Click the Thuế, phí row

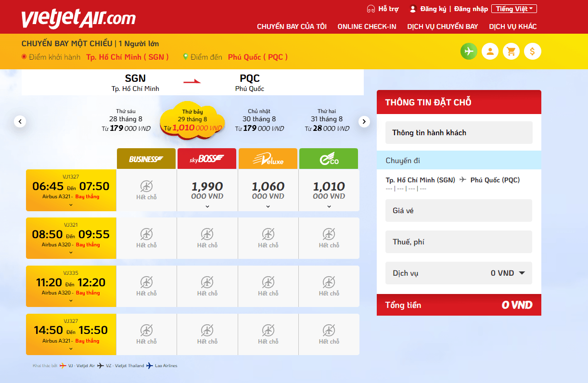459,242
